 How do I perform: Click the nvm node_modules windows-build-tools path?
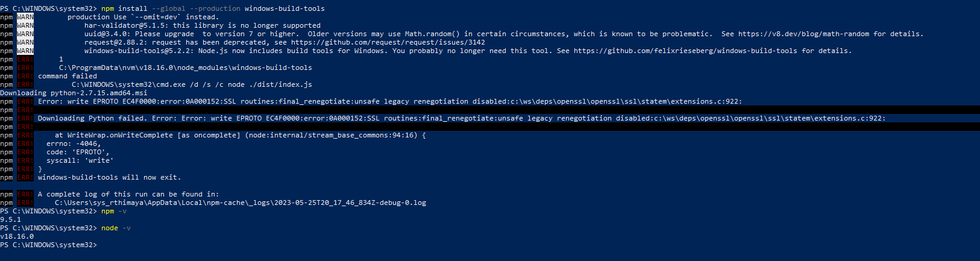click(x=186, y=68)
